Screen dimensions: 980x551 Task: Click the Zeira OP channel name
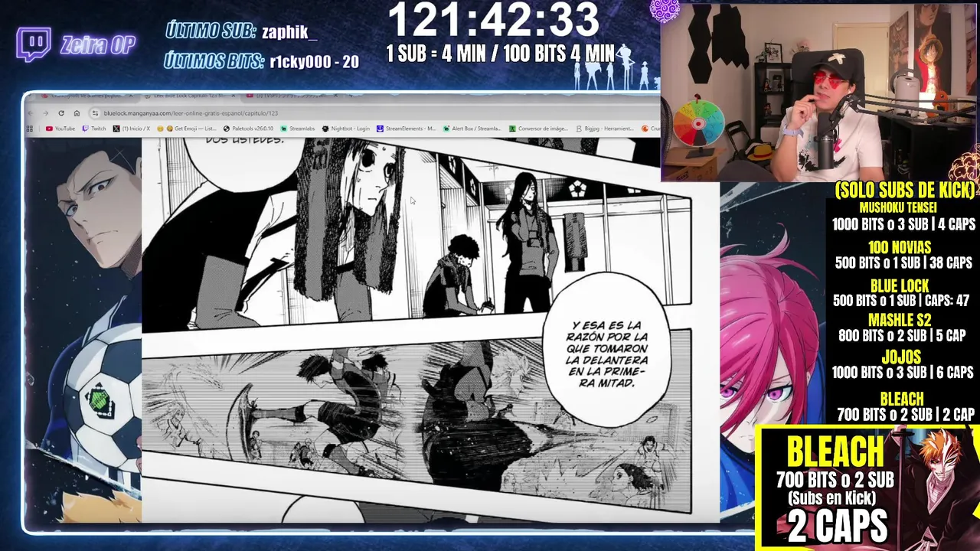[x=98, y=45]
